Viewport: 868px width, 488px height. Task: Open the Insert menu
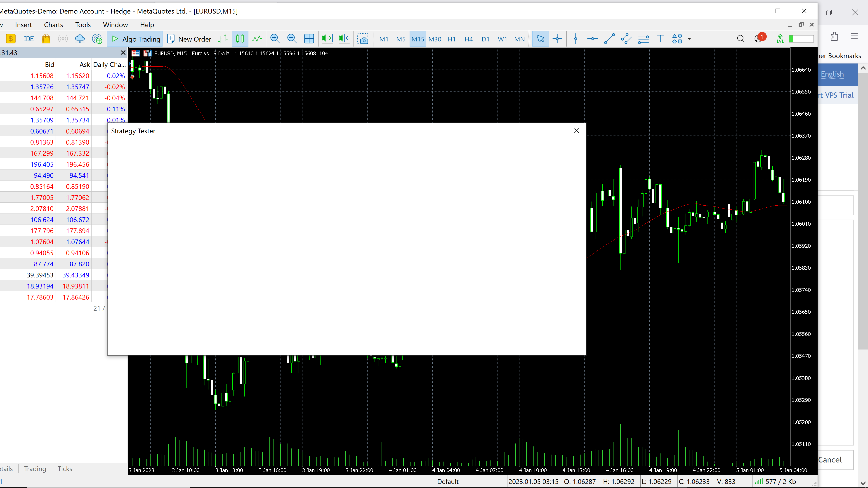(23, 25)
